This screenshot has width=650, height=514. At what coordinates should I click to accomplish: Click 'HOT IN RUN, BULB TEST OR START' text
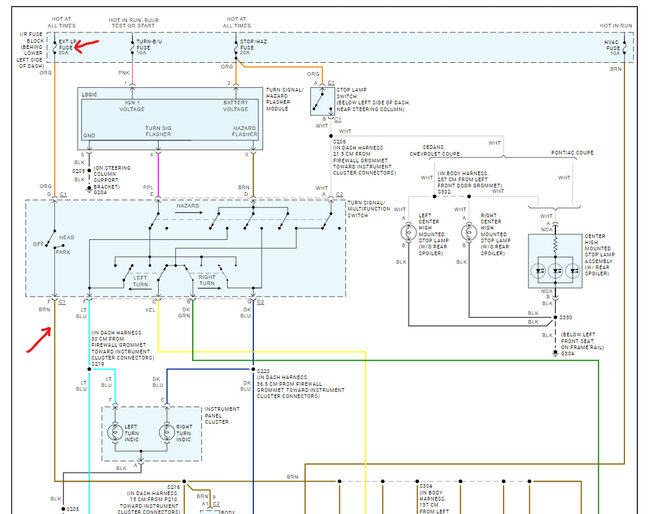(133, 23)
